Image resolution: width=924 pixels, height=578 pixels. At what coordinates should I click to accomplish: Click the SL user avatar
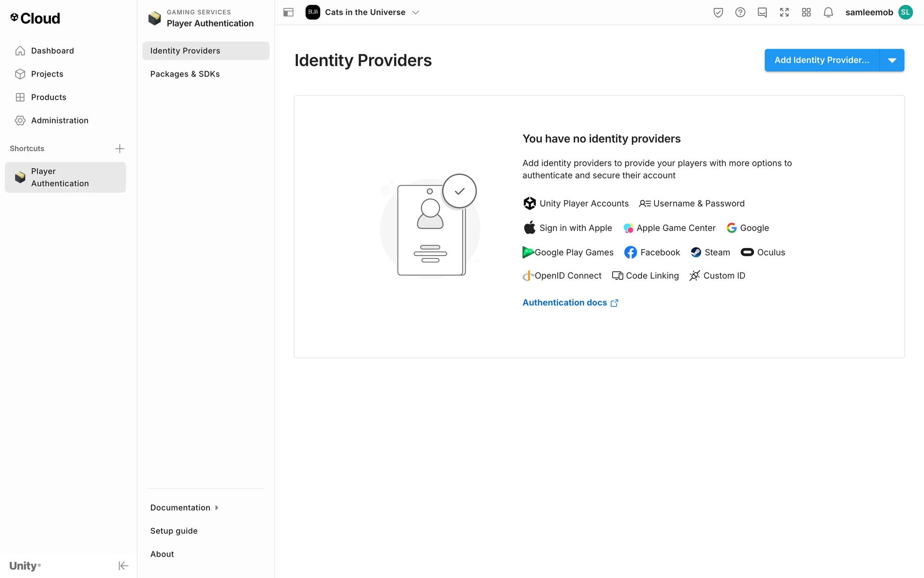click(x=905, y=13)
